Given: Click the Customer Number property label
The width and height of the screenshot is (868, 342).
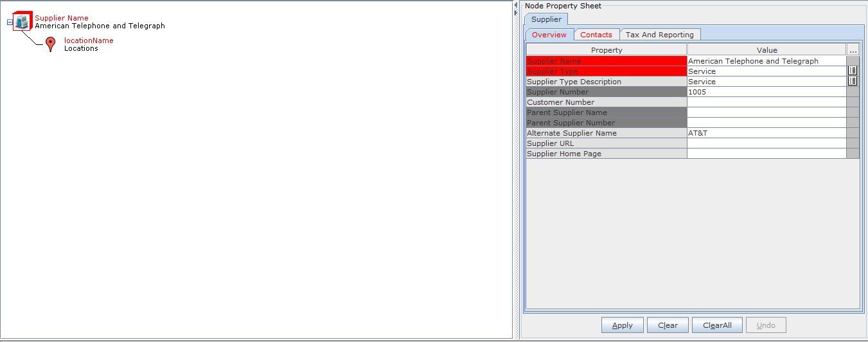Looking at the screenshot, I should pos(607,102).
